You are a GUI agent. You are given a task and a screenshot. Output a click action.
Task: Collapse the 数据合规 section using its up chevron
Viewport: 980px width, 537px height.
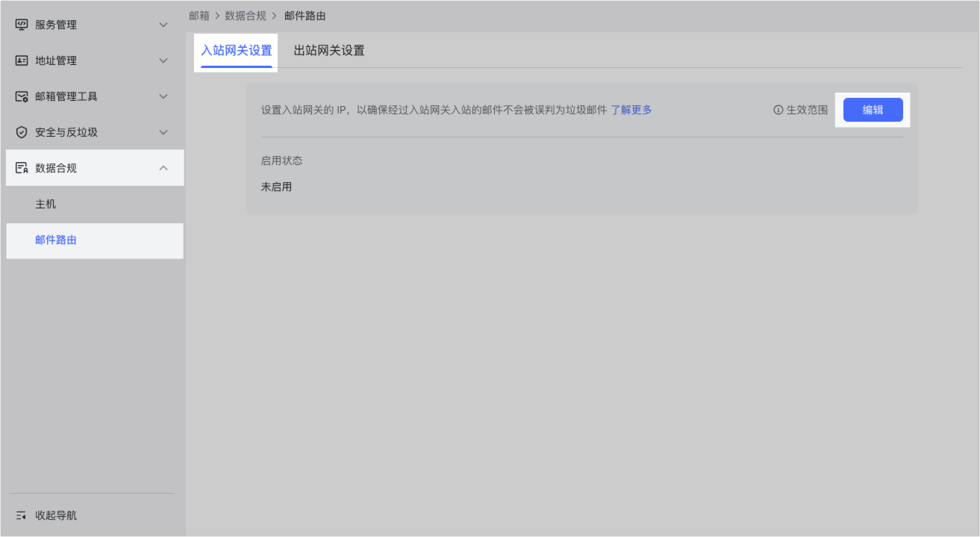[163, 168]
